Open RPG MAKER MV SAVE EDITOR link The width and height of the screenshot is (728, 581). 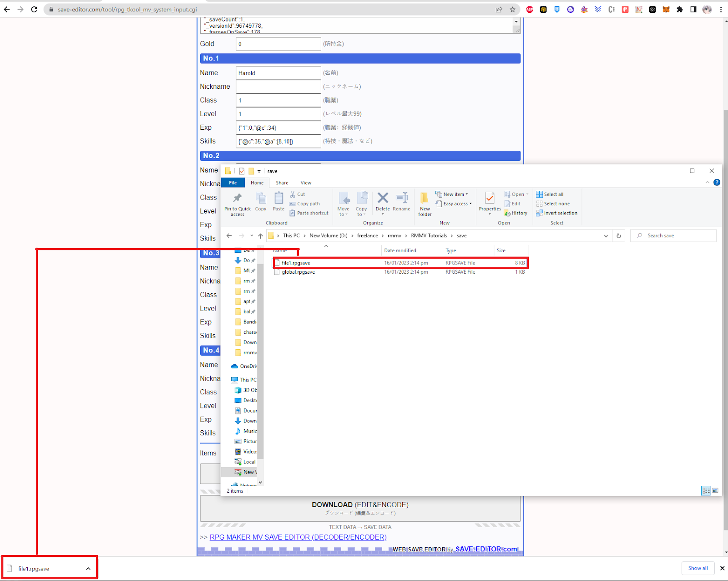coord(298,537)
